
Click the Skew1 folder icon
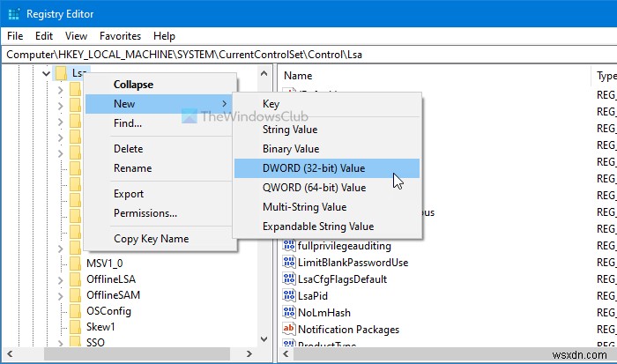pyautogui.click(x=76, y=326)
